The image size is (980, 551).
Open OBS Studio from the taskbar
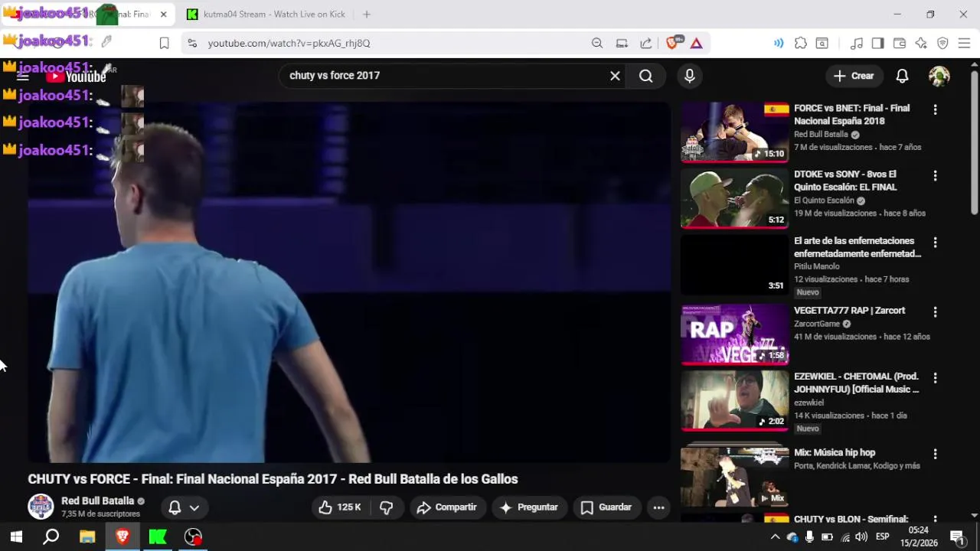click(x=193, y=537)
